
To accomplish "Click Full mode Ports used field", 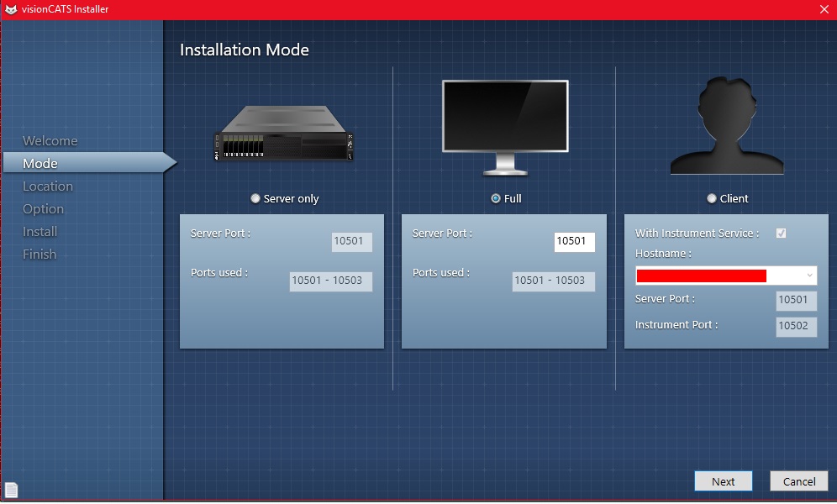I will coord(554,281).
